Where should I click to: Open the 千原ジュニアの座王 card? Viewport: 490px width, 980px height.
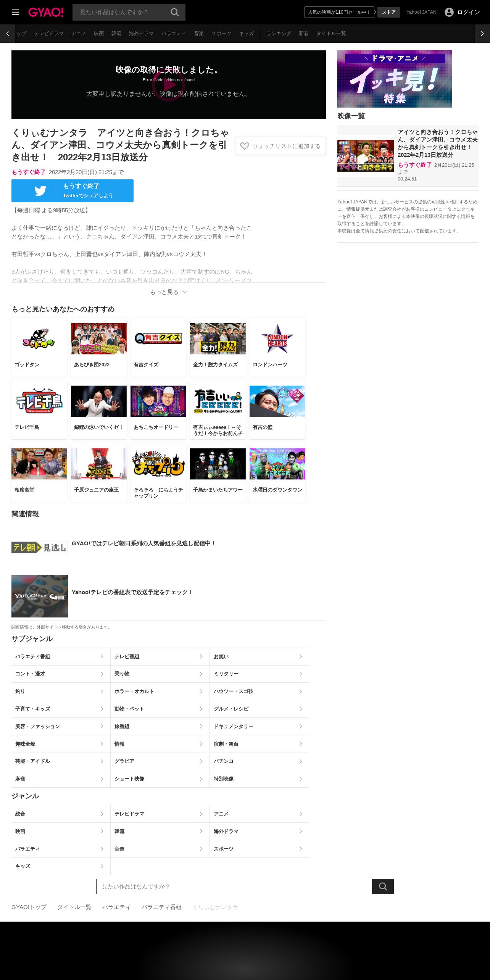[x=99, y=472]
